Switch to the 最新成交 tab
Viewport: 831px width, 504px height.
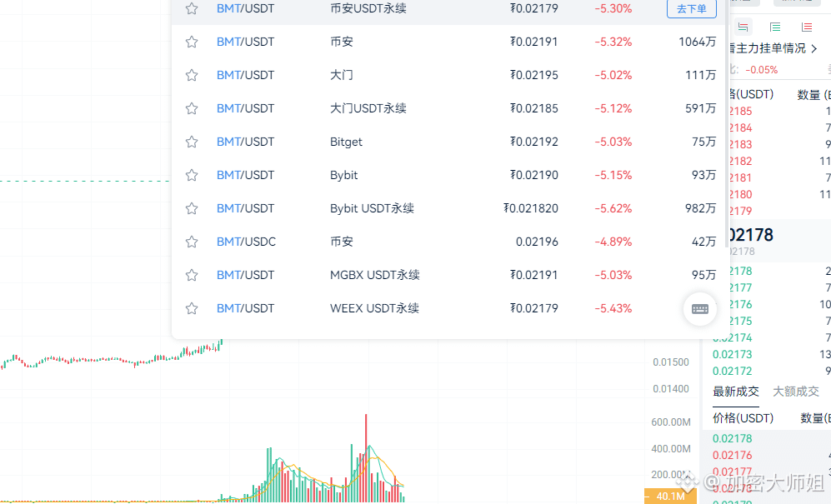point(736,392)
